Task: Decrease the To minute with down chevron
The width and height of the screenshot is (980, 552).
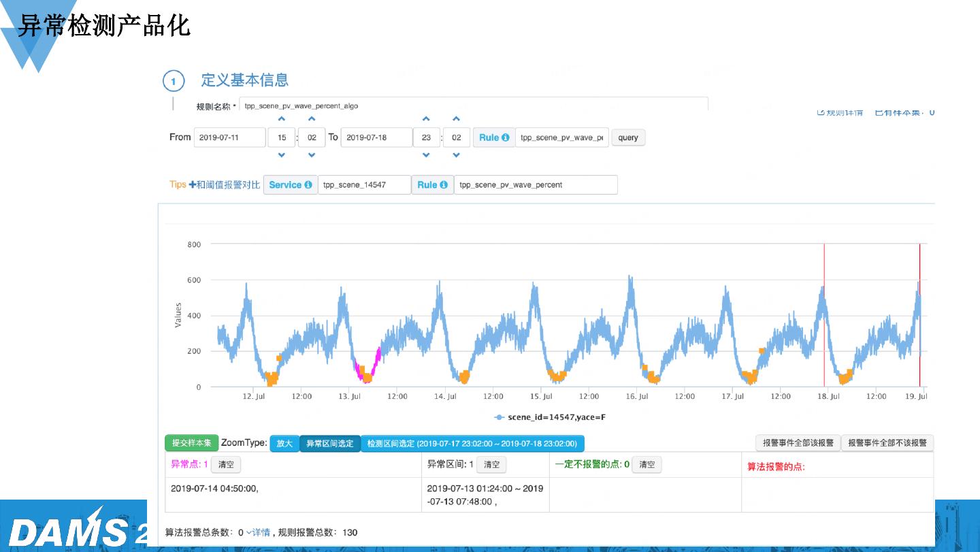Action: [456, 155]
